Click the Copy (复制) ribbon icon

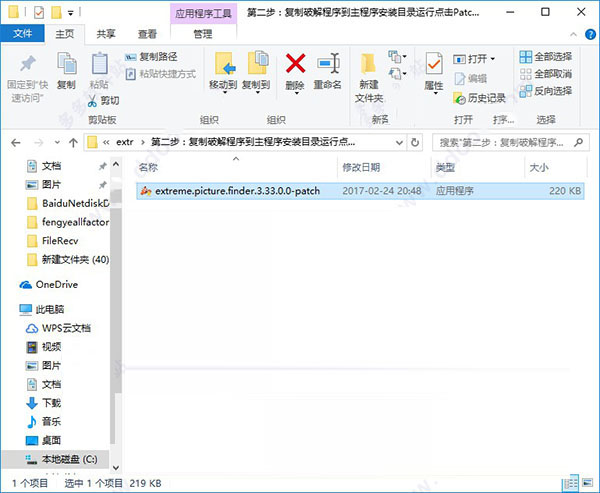click(x=67, y=63)
